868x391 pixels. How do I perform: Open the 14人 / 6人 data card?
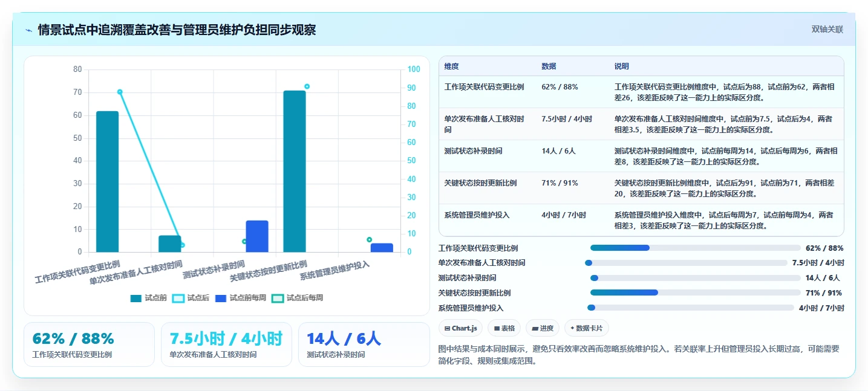364,344
